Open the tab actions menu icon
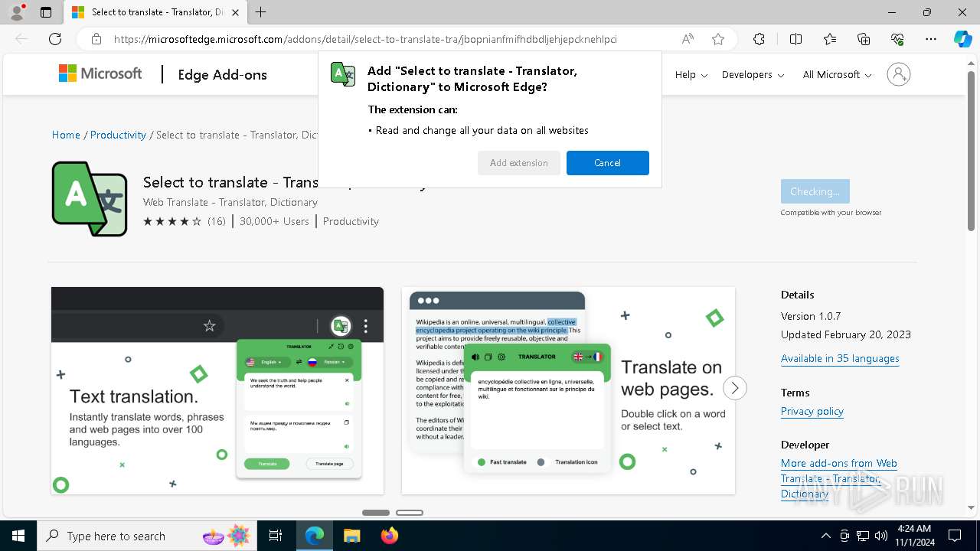 (x=46, y=12)
